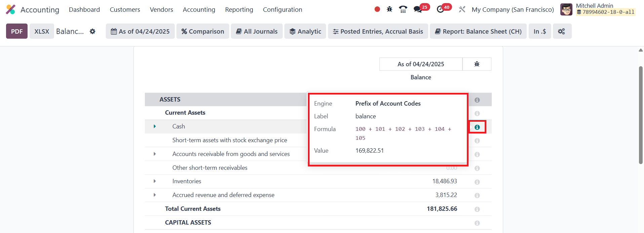Open the Reporting menu
644x233 pixels.
tap(239, 10)
